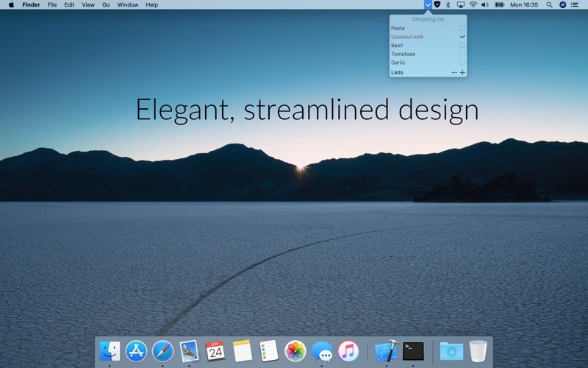This screenshot has height=368, width=588.
Task: Click the Shopping list title
Action: pyautogui.click(x=428, y=19)
